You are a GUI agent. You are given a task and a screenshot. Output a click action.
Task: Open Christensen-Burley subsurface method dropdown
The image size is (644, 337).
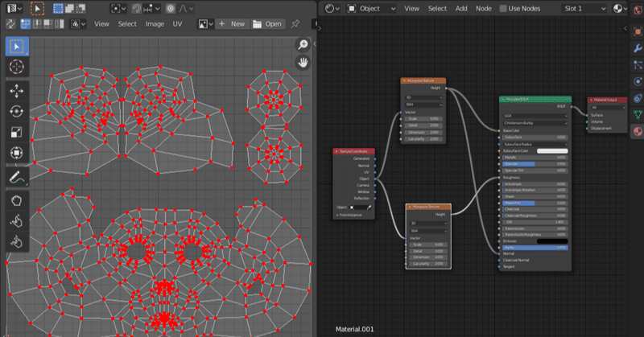(535, 123)
